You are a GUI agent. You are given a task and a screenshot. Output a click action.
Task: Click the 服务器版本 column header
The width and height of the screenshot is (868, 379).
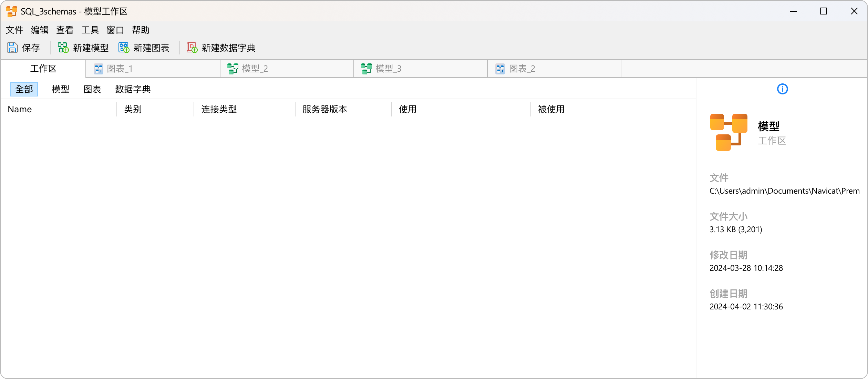coord(324,110)
